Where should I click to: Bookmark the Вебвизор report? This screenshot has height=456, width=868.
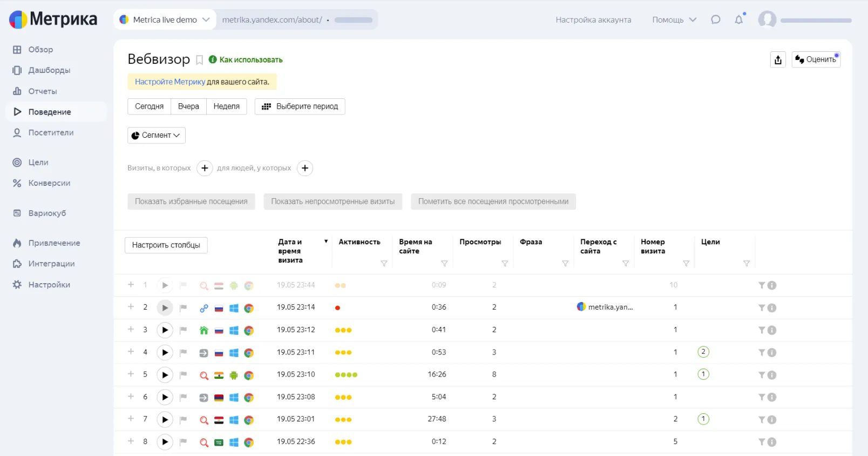[x=199, y=60]
